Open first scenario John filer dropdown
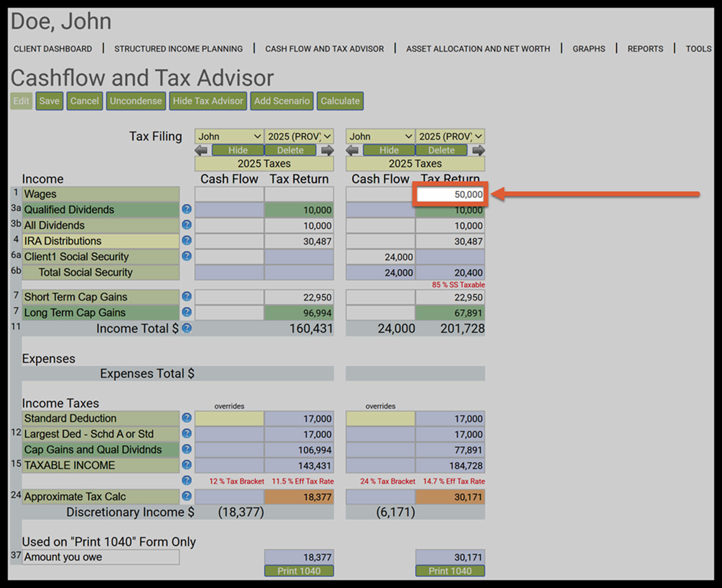Image resolution: width=722 pixels, height=588 pixels. point(229,137)
